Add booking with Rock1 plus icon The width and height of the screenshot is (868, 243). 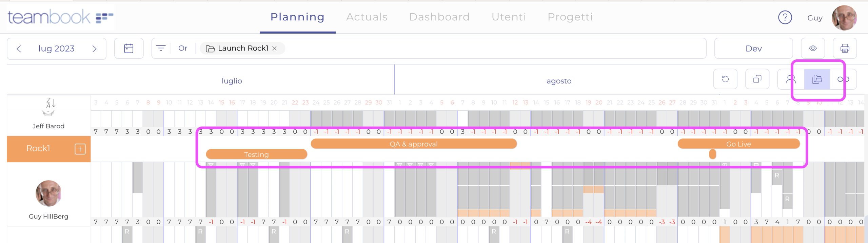click(x=80, y=149)
